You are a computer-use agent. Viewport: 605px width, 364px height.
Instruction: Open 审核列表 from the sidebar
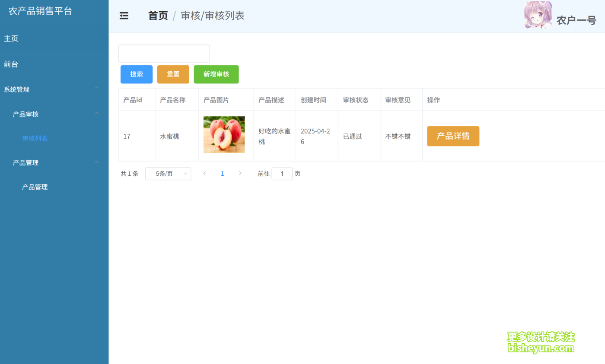35,138
